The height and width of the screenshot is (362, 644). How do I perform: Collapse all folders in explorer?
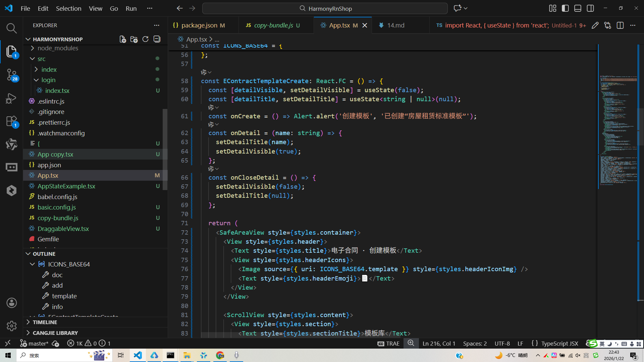[157, 39]
